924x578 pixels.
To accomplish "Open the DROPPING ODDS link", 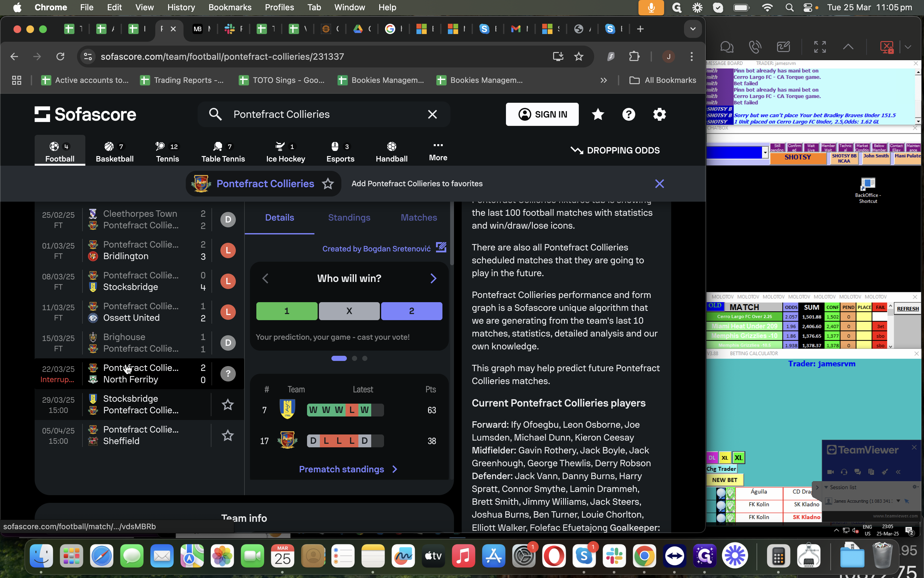I will (615, 151).
